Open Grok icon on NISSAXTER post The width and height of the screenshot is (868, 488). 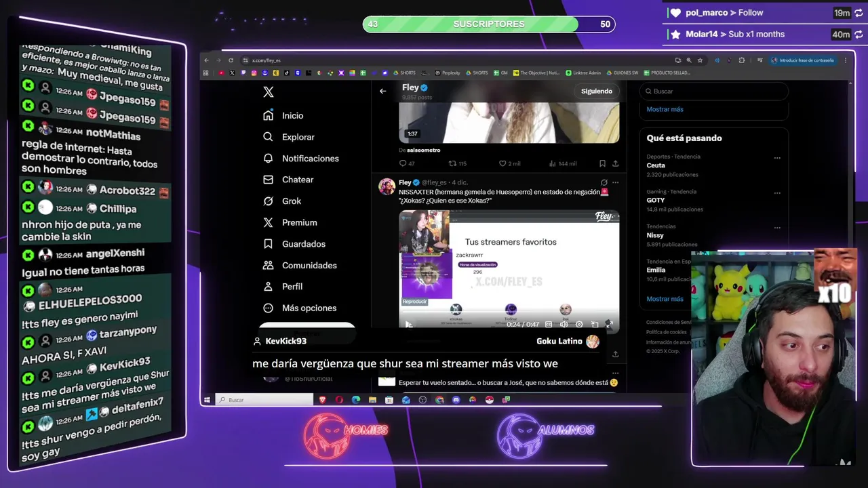click(x=604, y=182)
